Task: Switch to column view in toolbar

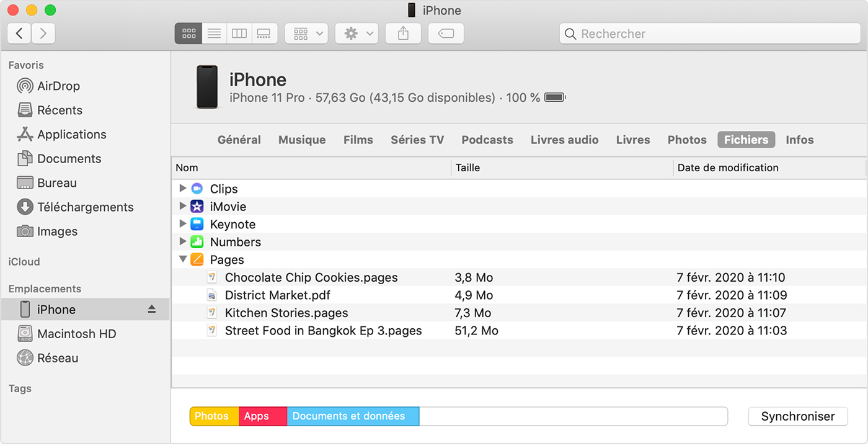Action: tap(239, 34)
